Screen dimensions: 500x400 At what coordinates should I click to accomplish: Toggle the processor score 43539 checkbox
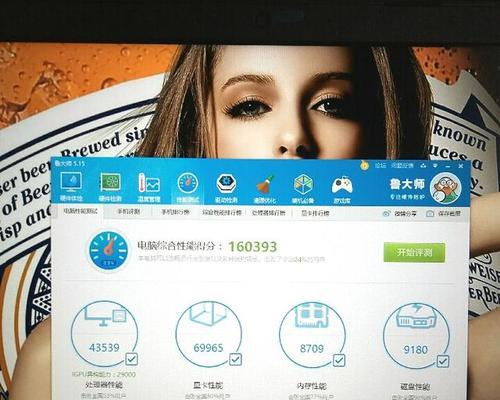131,359
